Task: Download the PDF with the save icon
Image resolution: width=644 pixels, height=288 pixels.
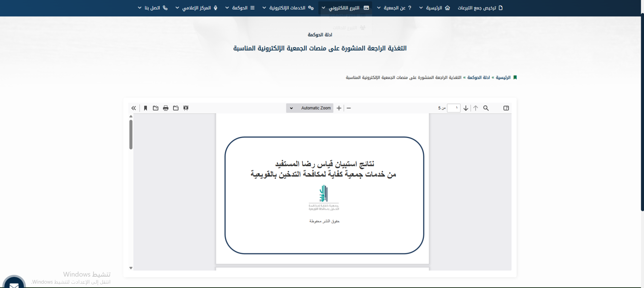Action: pos(156,108)
